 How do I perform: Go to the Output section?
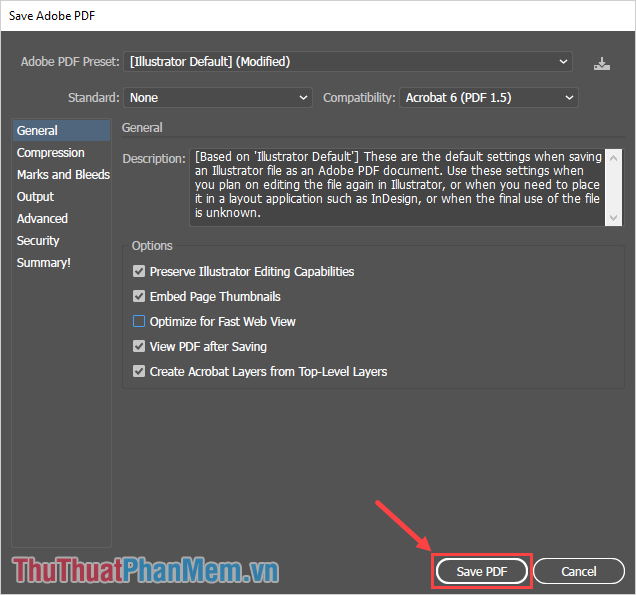(35, 197)
